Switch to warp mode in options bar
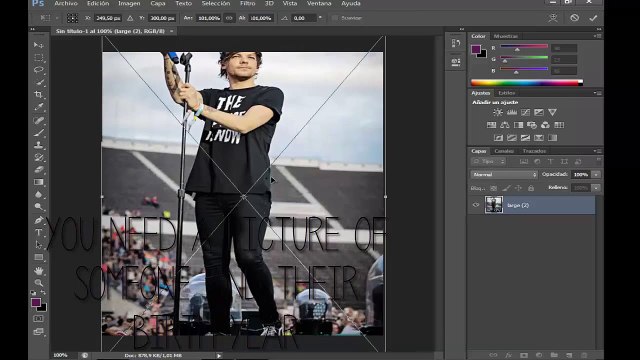 pos(553,18)
